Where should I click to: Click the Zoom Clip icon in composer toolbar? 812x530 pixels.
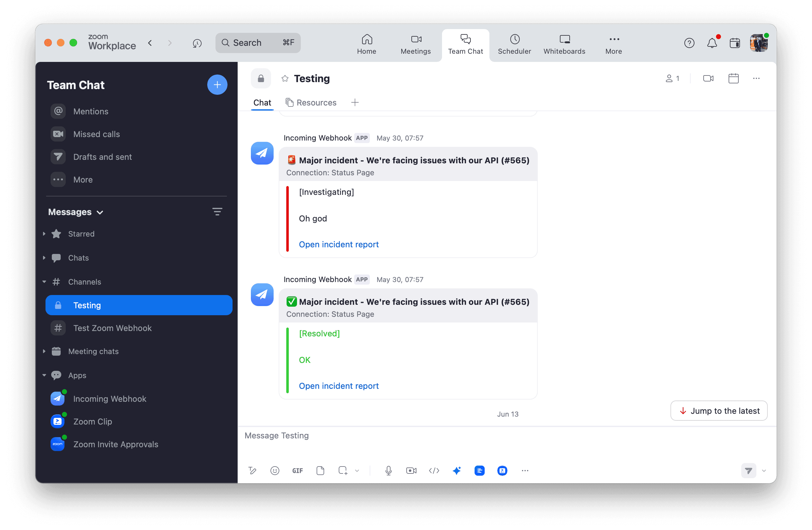(502, 471)
